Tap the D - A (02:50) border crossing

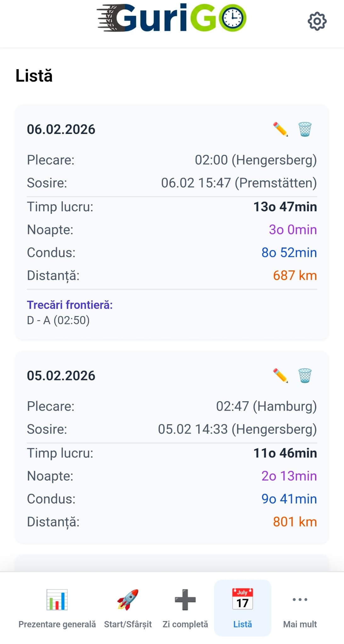[58, 320]
